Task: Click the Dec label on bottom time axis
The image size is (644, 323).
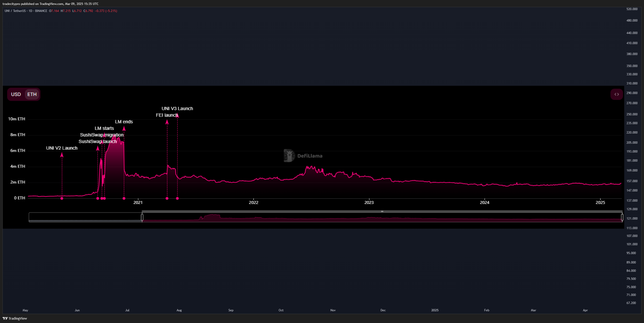Action: pos(383,310)
